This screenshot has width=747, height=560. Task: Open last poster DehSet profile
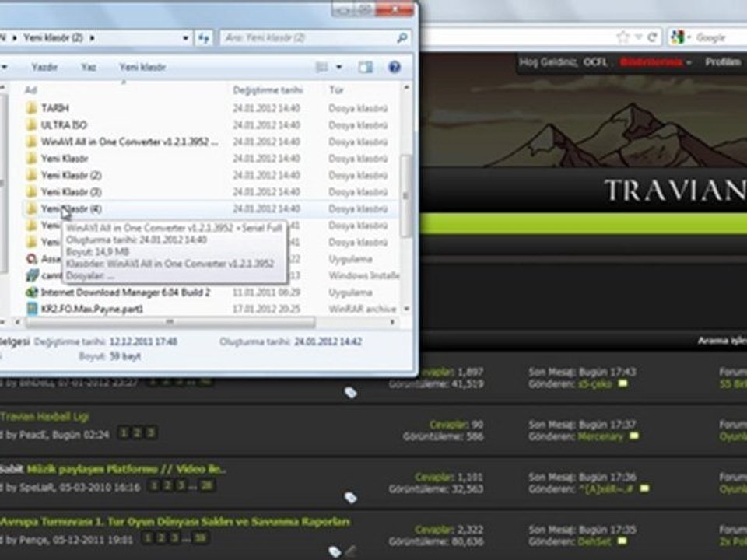click(594, 541)
